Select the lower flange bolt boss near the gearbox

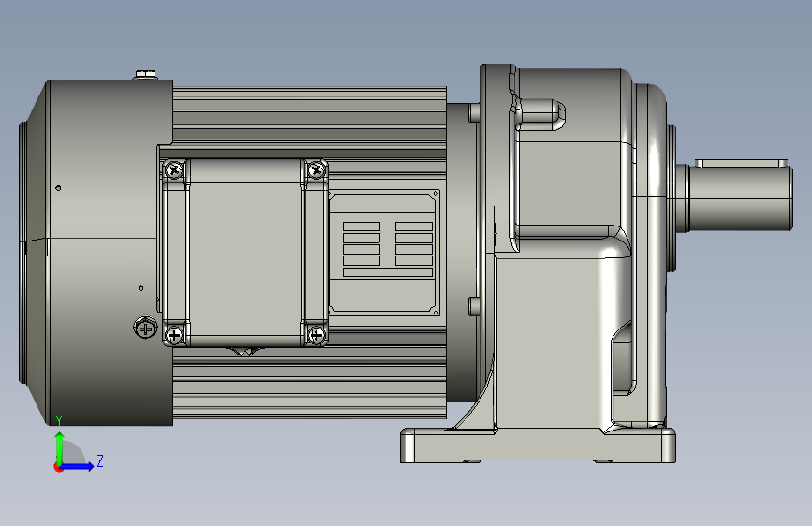tap(475, 306)
